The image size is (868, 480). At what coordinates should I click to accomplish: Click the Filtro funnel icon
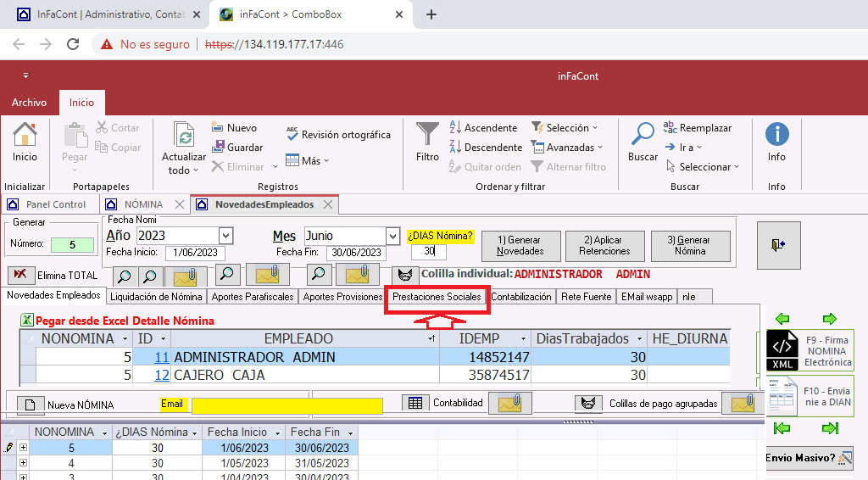[x=427, y=134]
